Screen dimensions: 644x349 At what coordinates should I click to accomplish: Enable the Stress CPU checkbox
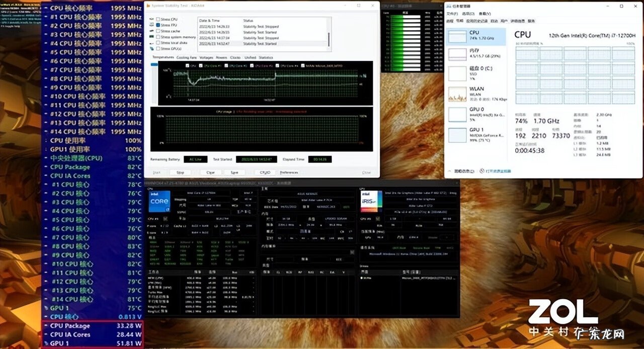[158, 19]
